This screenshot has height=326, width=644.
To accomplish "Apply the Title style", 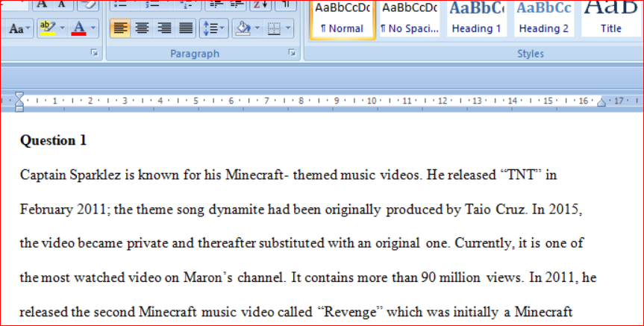I will [611, 19].
